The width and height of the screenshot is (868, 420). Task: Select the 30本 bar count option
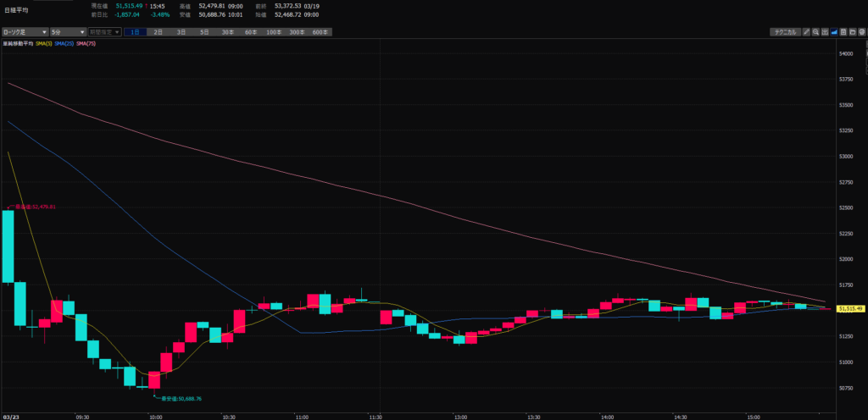pyautogui.click(x=228, y=32)
